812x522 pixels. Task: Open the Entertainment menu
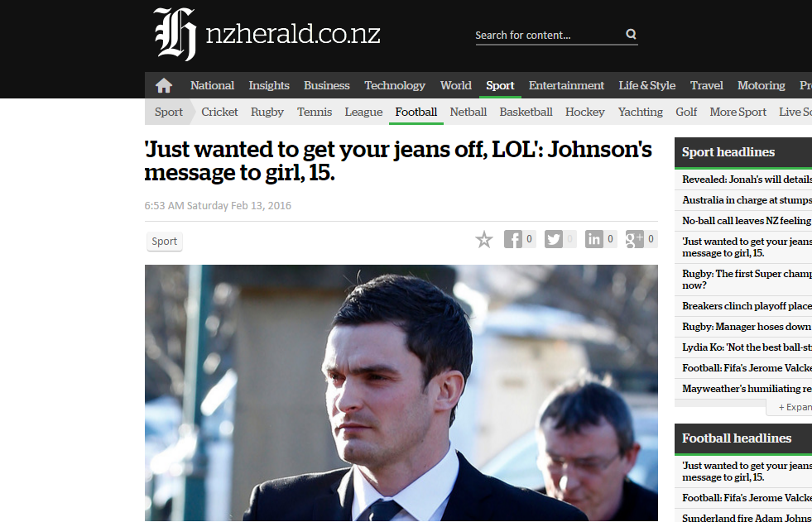tap(566, 85)
